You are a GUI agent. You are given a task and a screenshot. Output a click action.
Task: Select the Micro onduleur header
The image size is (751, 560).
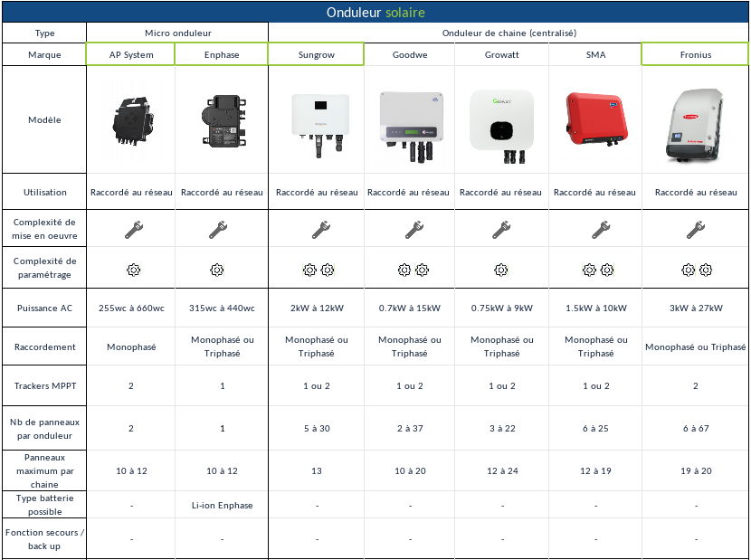pos(176,32)
